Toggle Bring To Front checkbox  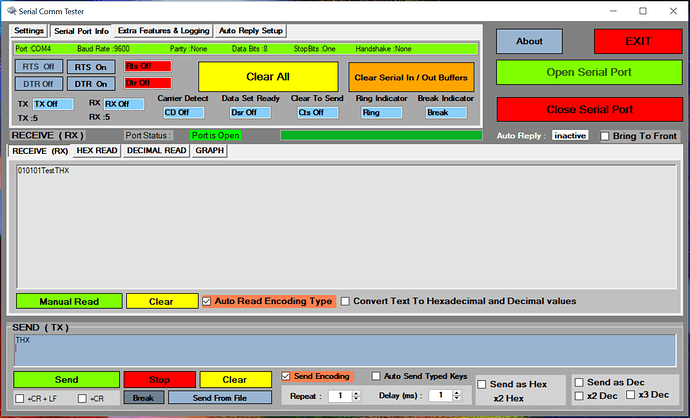pos(605,136)
